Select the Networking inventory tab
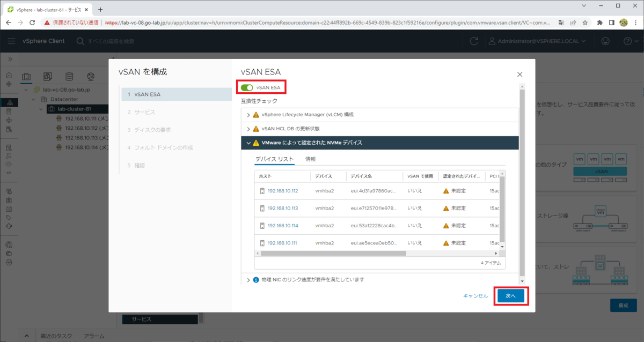Screen dimensions: 644x342 [91, 77]
